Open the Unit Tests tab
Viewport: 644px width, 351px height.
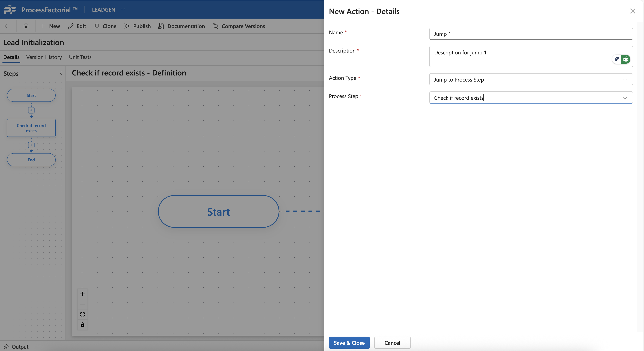(x=80, y=57)
